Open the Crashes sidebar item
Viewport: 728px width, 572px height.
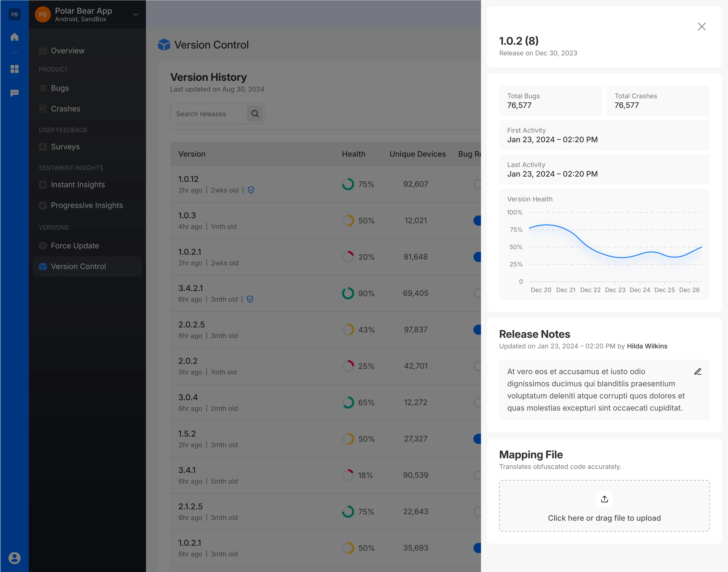66,109
